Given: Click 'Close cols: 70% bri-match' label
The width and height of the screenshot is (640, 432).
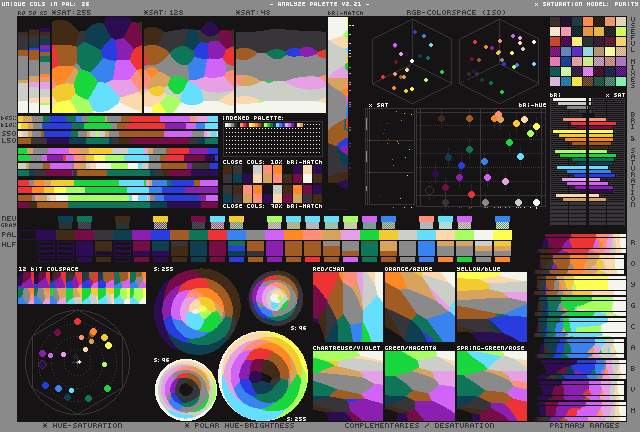Looking at the screenshot, I should (x=272, y=206).
